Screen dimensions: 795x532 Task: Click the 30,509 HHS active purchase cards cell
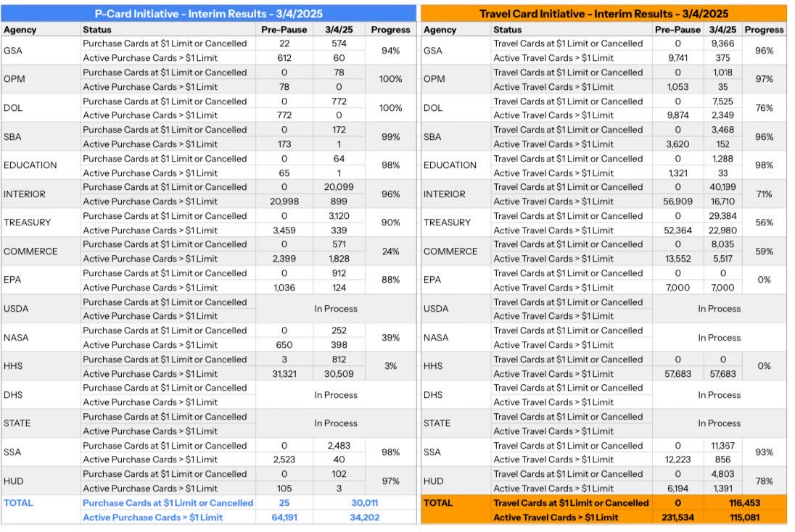tap(339, 374)
